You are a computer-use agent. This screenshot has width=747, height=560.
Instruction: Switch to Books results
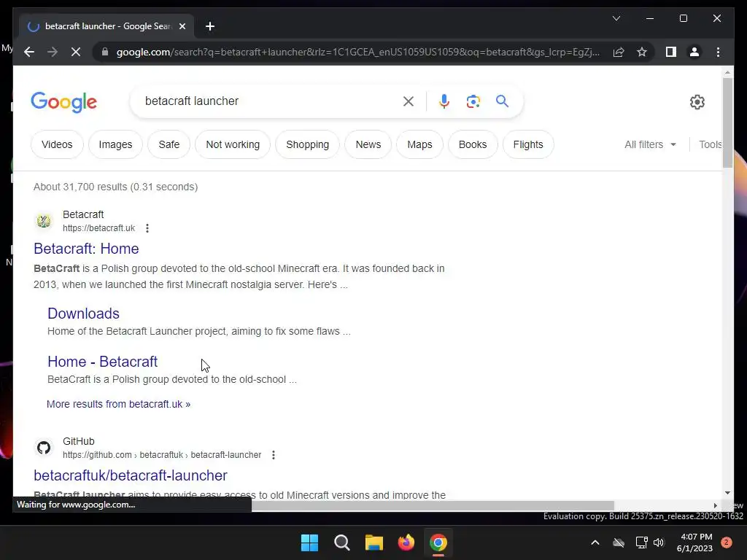coord(473,144)
